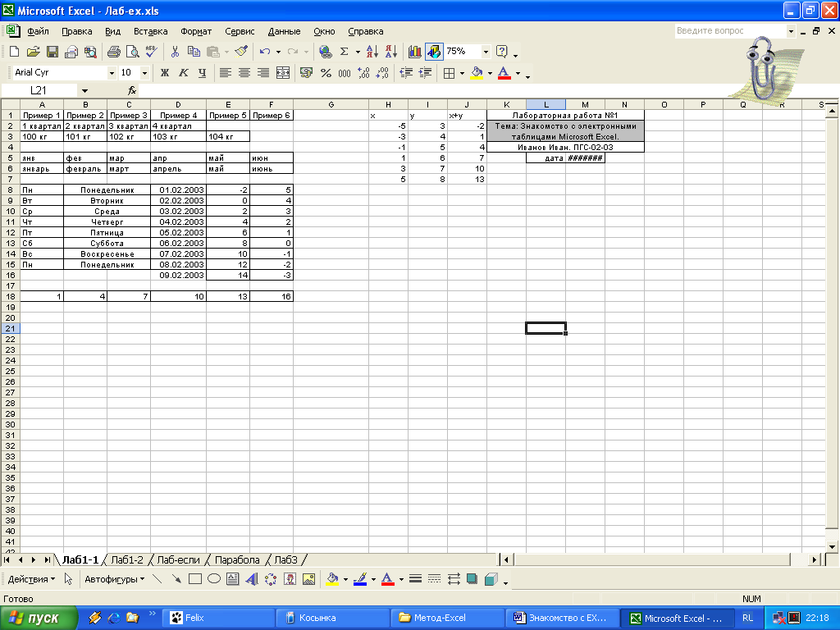
Task: Click the Insert Hyperlink globe icon
Action: coord(325,52)
